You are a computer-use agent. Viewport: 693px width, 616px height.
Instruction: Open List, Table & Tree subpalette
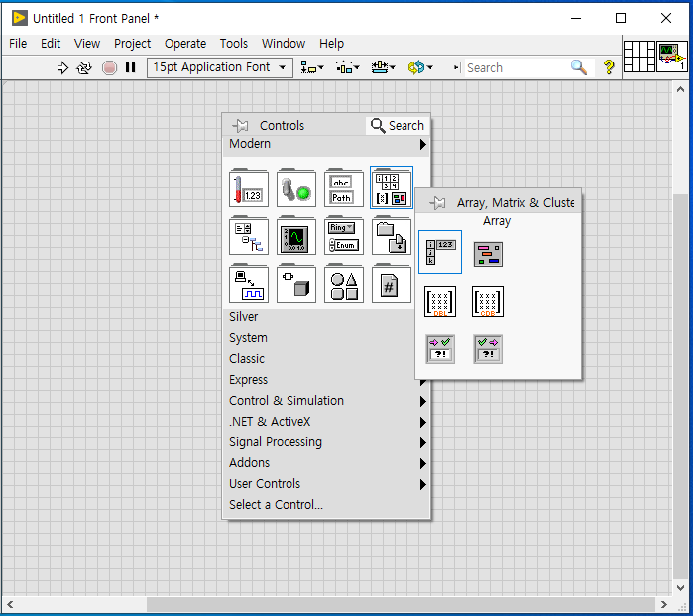point(249,236)
